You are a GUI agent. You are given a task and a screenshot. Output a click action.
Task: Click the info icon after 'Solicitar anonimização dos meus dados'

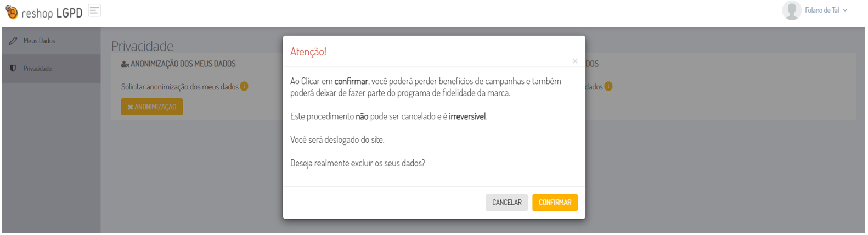click(244, 86)
